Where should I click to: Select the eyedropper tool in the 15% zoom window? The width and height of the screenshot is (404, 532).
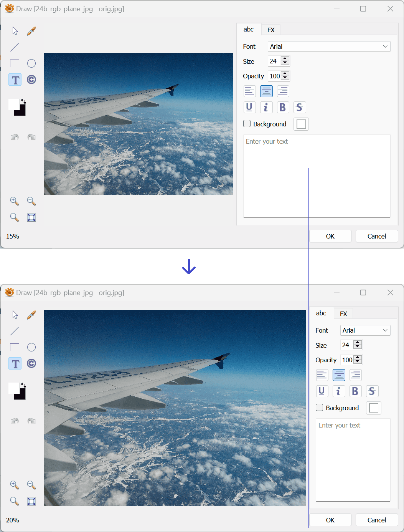[31, 31]
